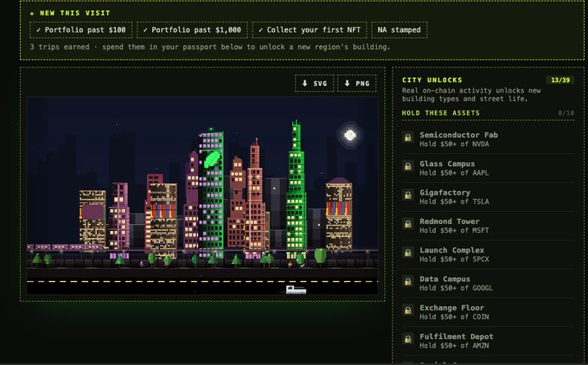Click the checkmark on 'Portfolio past $100'
The image size is (588, 365).
point(38,30)
